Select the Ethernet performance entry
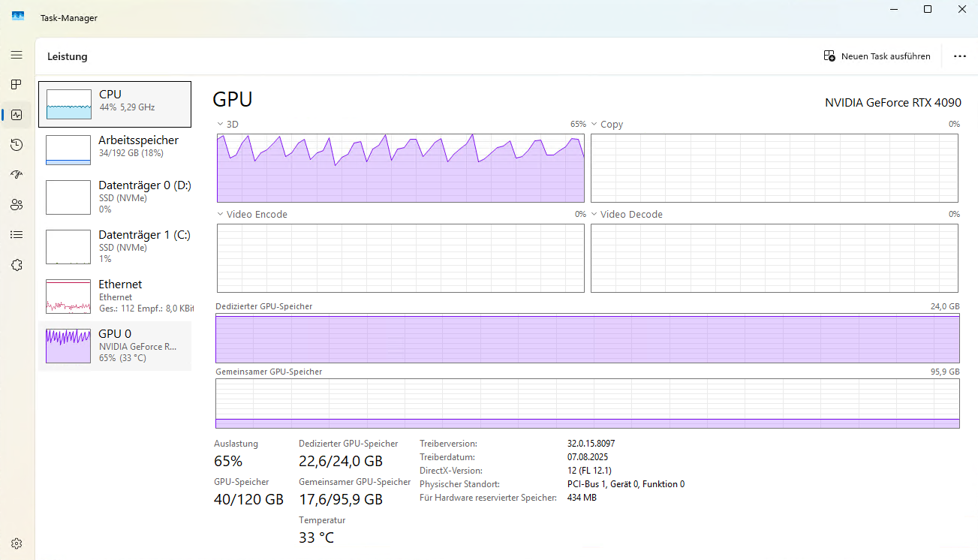The image size is (978, 560). 115,296
